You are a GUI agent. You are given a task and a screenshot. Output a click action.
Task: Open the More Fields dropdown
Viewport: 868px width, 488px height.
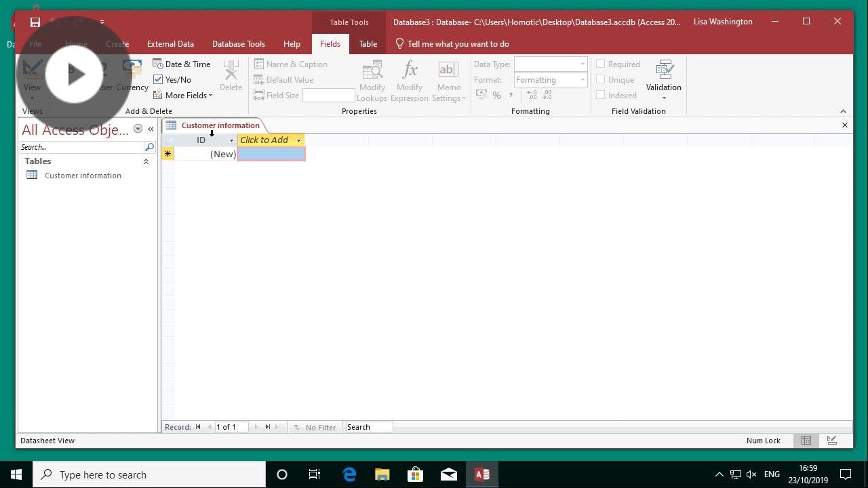183,95
